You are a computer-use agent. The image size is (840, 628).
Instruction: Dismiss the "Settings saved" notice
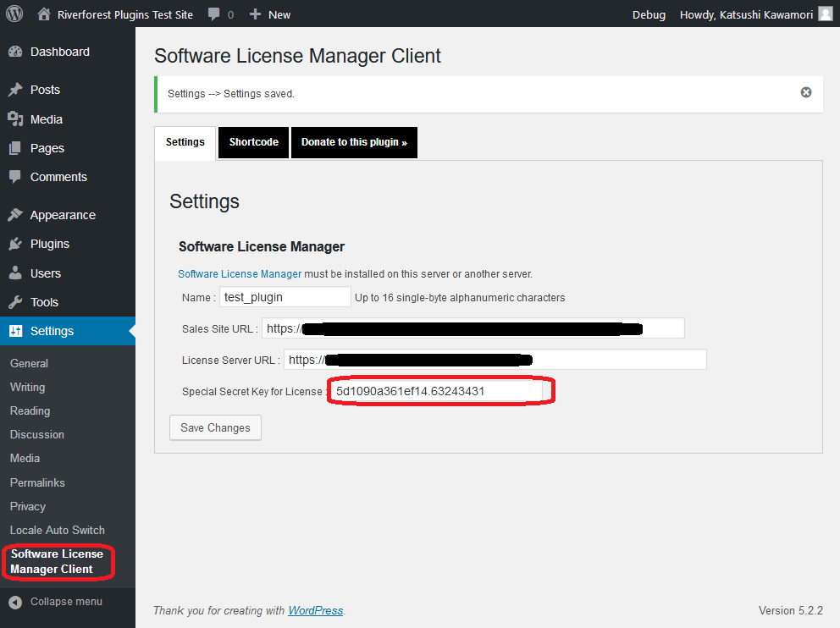click(805, 92)
